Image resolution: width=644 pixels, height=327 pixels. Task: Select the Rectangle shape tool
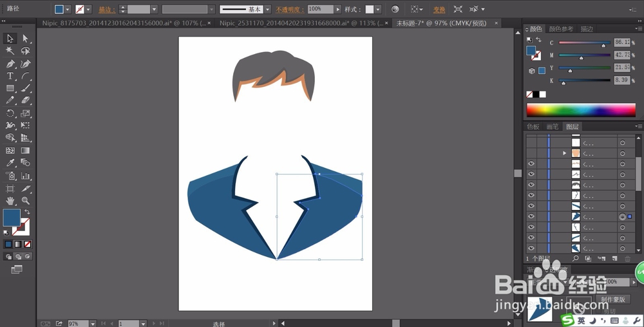(x=10, y=88)
